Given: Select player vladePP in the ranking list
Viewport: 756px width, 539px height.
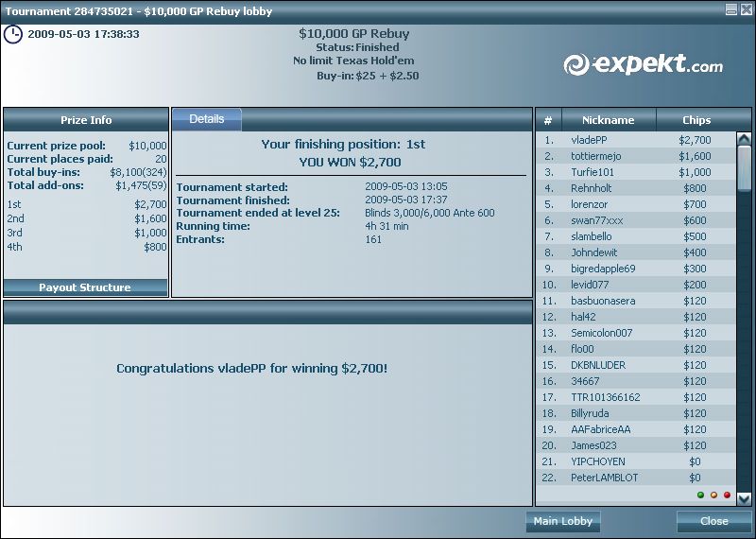Looking at the screenshot, I should 636,140.
